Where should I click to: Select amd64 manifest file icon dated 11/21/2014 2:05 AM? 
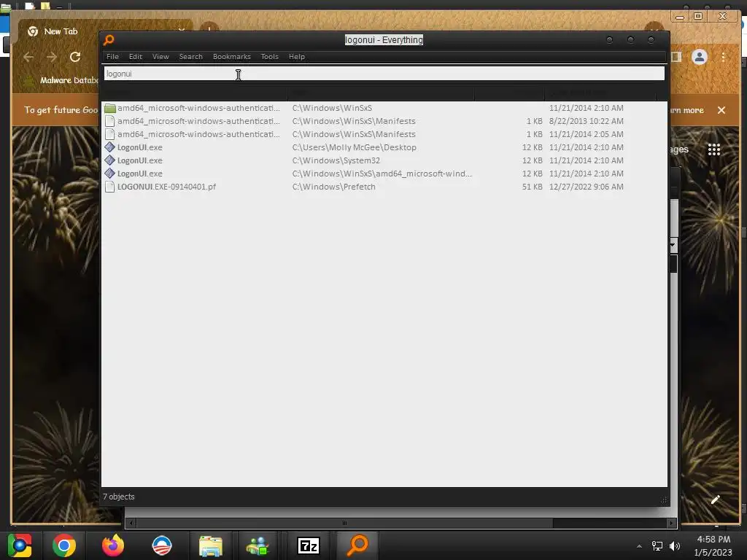(109, 134)
